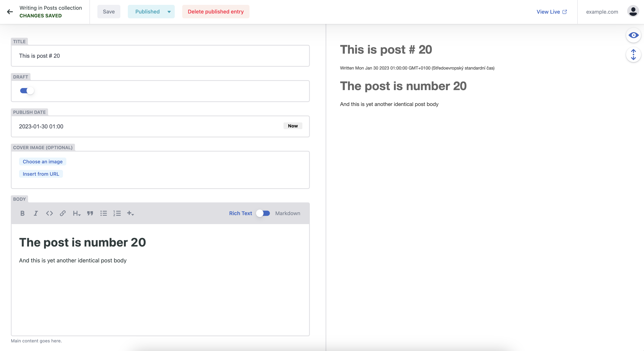This screenshot has width=644, height=351.
Task: Click the body paragraph 'And this is yet another identical post body' in editor
Action: tap(73, 260)
